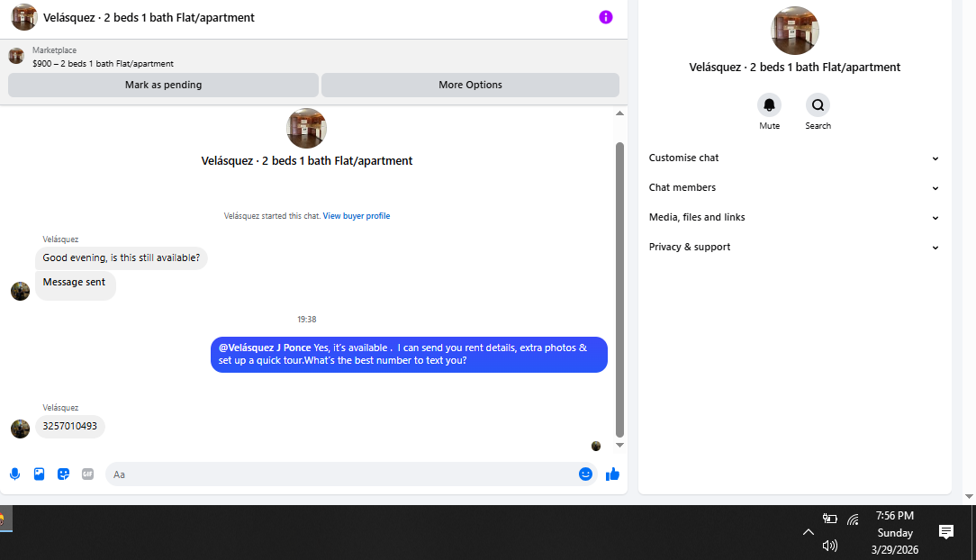This screenshot has height=560, width=976.
Task: Mark the listing as pending
Action: [163, 85]
